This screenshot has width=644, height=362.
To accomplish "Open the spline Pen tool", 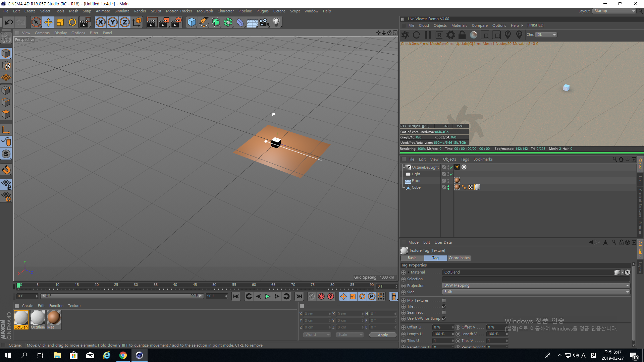I will pyautogui.click(x=204, y=22).
